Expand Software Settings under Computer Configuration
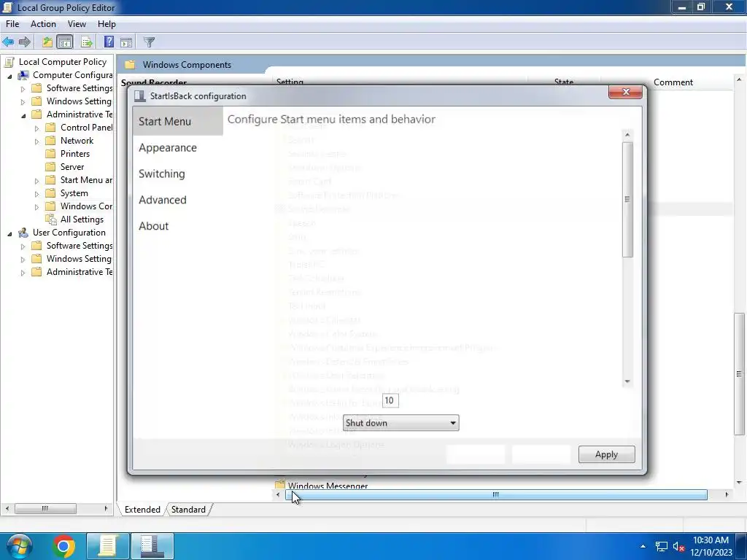The image size is (747, 560). (23, 89)
